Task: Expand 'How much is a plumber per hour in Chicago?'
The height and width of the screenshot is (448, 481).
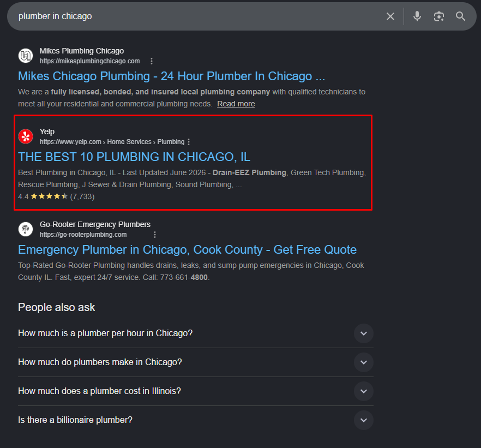Action: point(196,333)
